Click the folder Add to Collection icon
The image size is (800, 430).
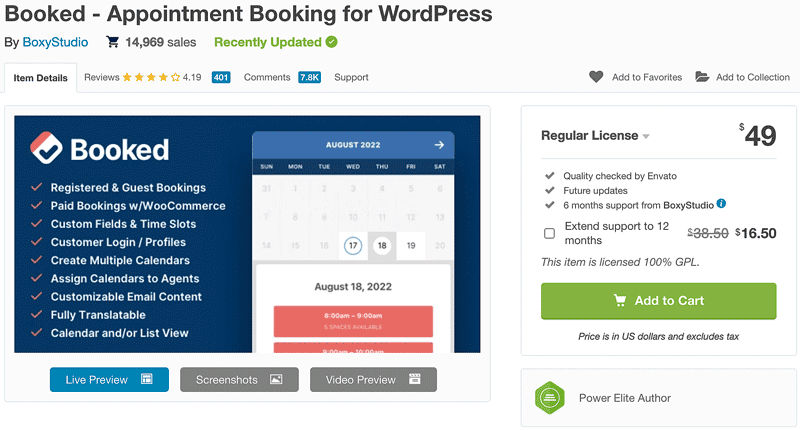click(702, 77)
